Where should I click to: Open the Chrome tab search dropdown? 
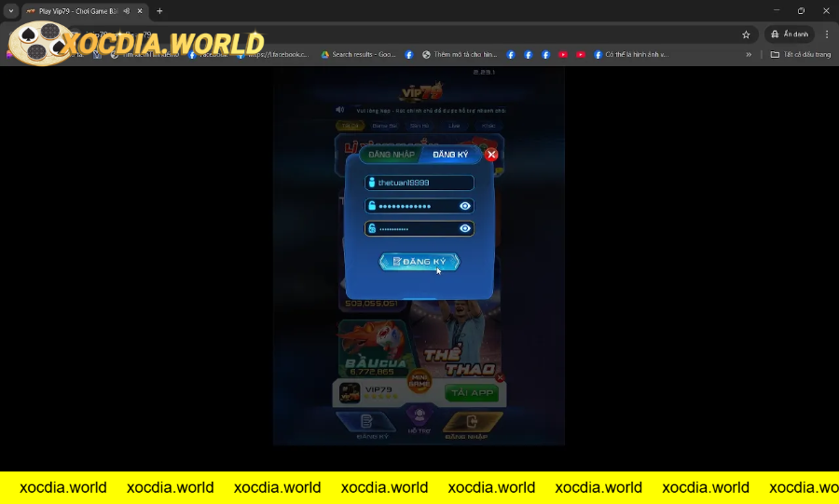(10, 10)
